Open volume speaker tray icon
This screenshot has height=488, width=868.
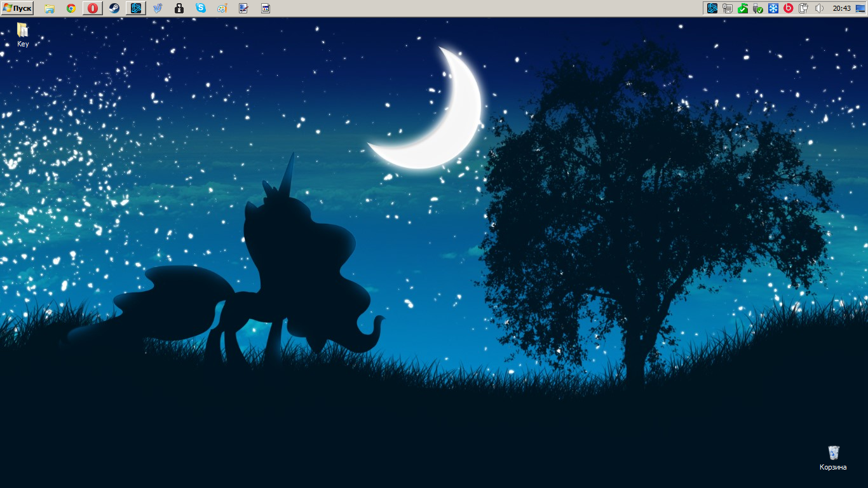pos(819,8)
